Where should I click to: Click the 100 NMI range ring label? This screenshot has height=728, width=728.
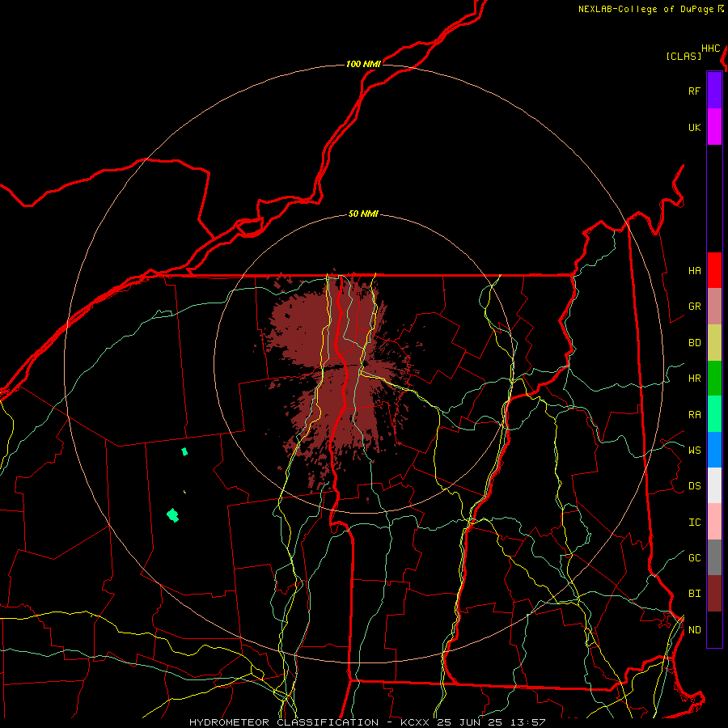(363, 64)
